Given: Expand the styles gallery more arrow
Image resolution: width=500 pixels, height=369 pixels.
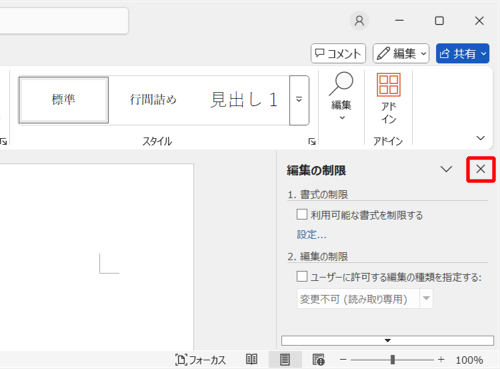Looking at the screenshot, I should [x=299, y=100].
